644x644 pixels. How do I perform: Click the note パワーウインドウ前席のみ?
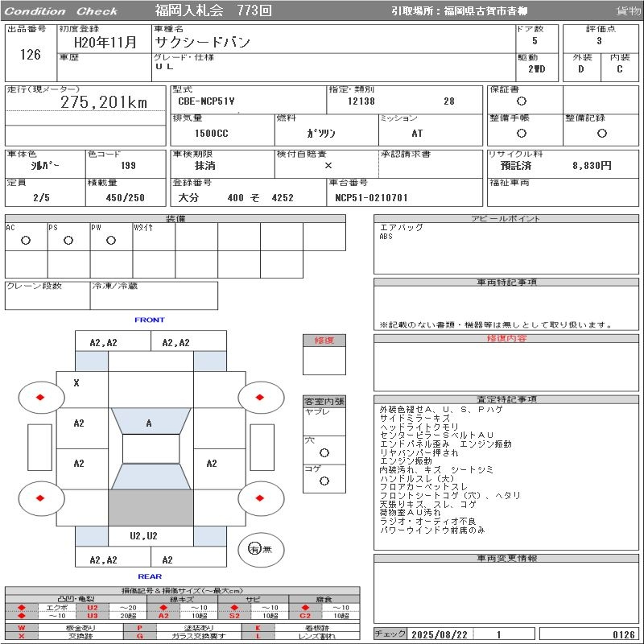click(x=432, y=530)
